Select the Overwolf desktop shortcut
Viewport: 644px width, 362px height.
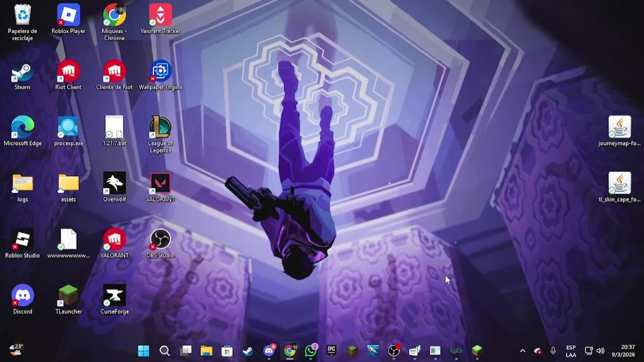coord(114,188)
